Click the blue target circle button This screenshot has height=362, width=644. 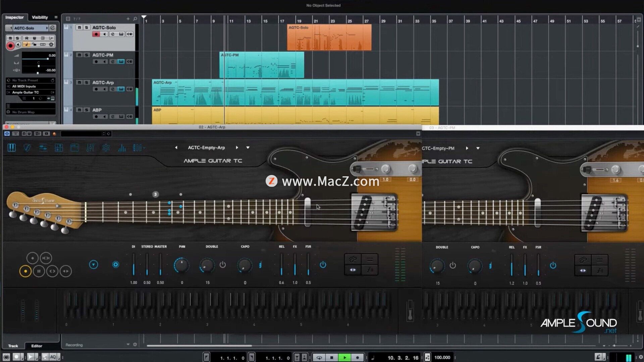[x=116, y=265]
